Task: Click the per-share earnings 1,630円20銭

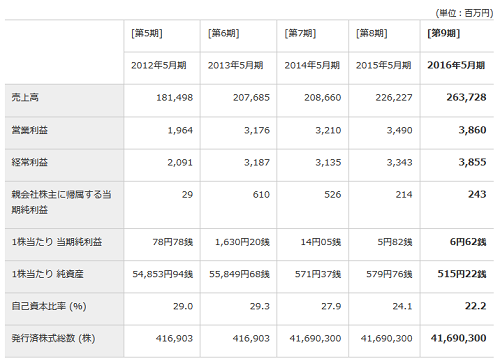Action: click(242, 242)
